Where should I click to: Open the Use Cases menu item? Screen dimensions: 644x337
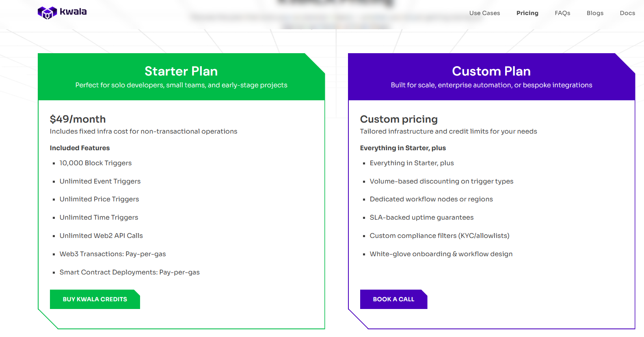pos(484,13)
